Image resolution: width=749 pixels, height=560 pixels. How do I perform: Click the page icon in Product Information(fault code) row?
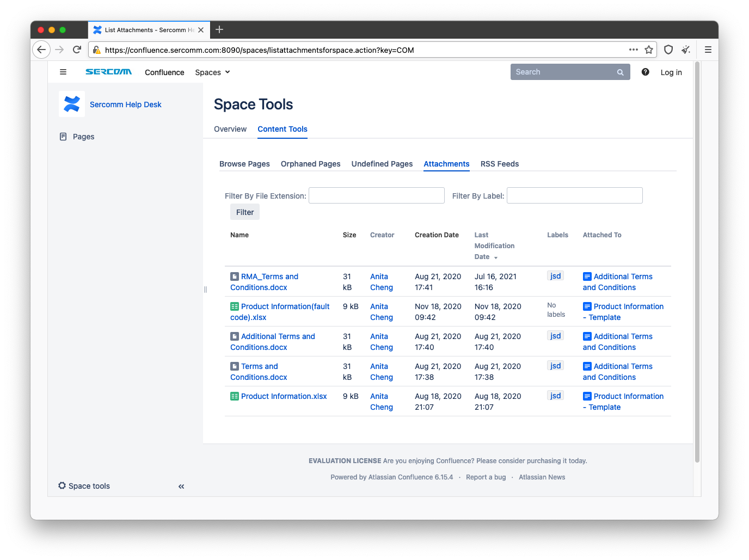587,306
